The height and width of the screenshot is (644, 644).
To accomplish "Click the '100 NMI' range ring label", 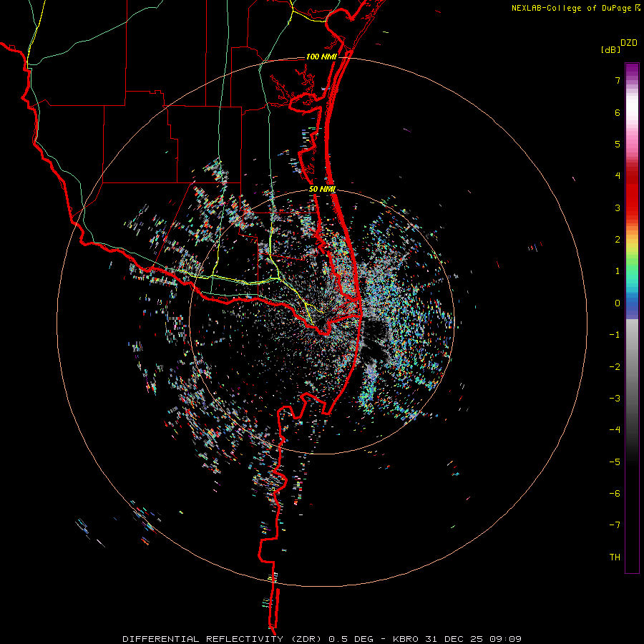I will (321, 57).
